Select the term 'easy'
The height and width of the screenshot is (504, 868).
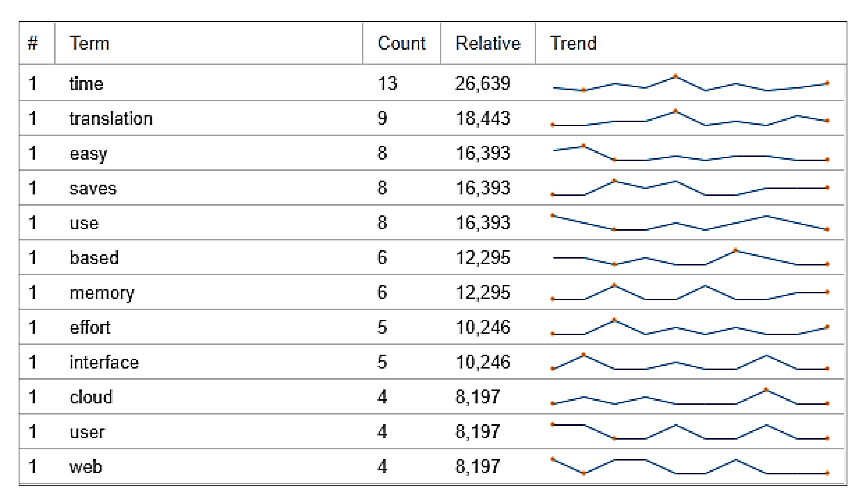coord(88,154)
